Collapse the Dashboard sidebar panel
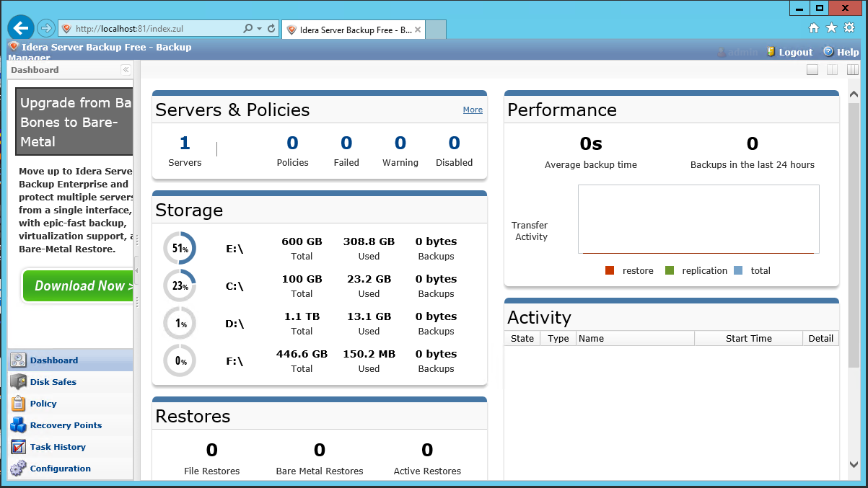868x488 pixels. pos(126,70)
